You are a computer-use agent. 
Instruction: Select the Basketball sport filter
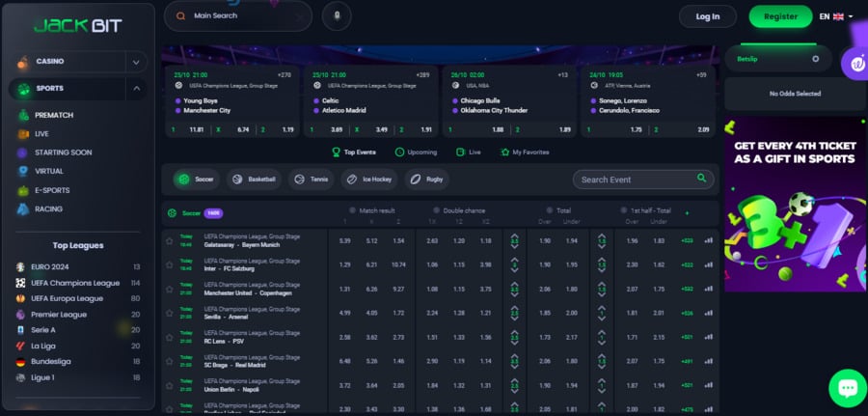[254, 180]
